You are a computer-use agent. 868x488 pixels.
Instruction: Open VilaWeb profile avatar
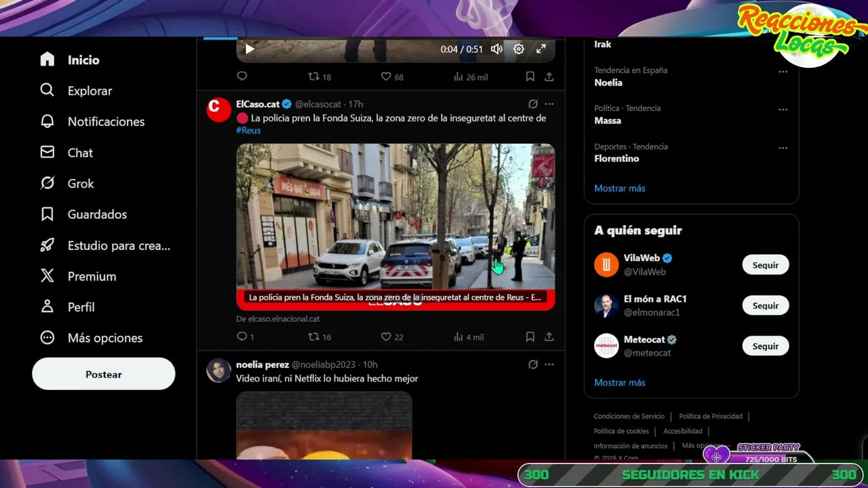[x=606, y=264]
